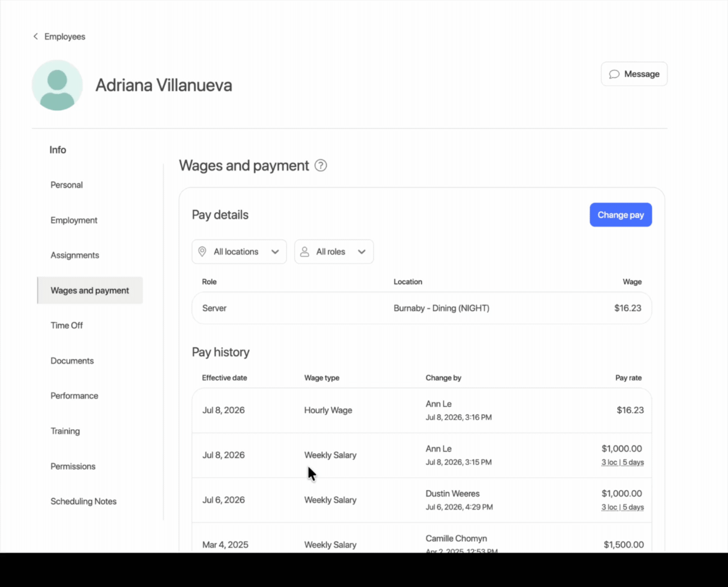Expand the All locations dropdown
The width and height of the screenshot is (728, 587).
pyautogui.click(x=239, y=252)
